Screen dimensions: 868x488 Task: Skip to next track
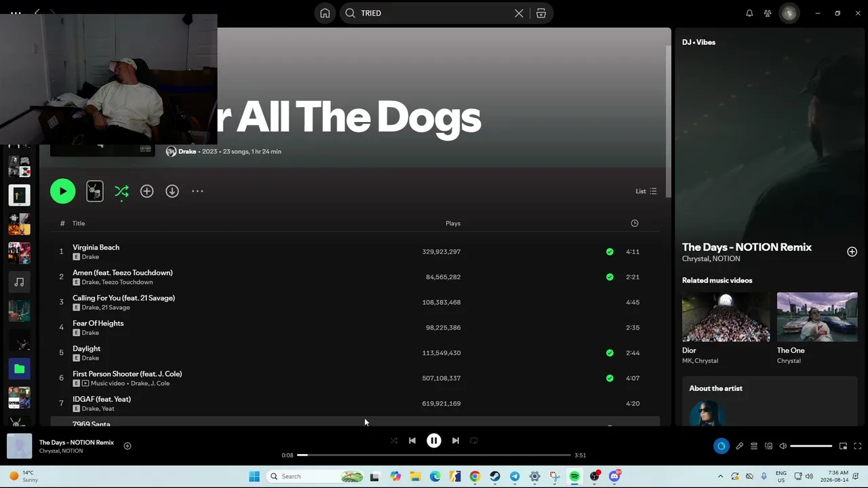pos(456,441)
